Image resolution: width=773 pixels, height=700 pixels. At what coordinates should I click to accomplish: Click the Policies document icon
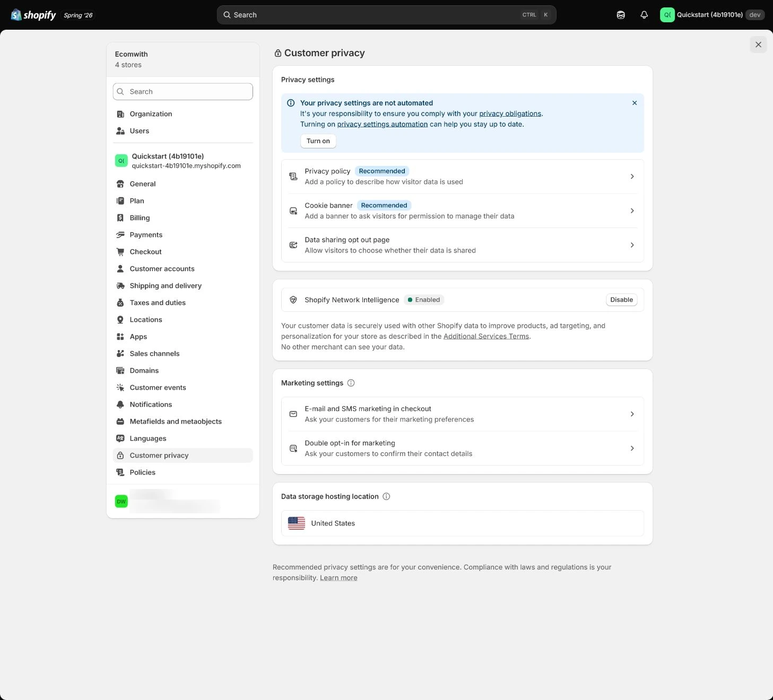pos(120,472)
